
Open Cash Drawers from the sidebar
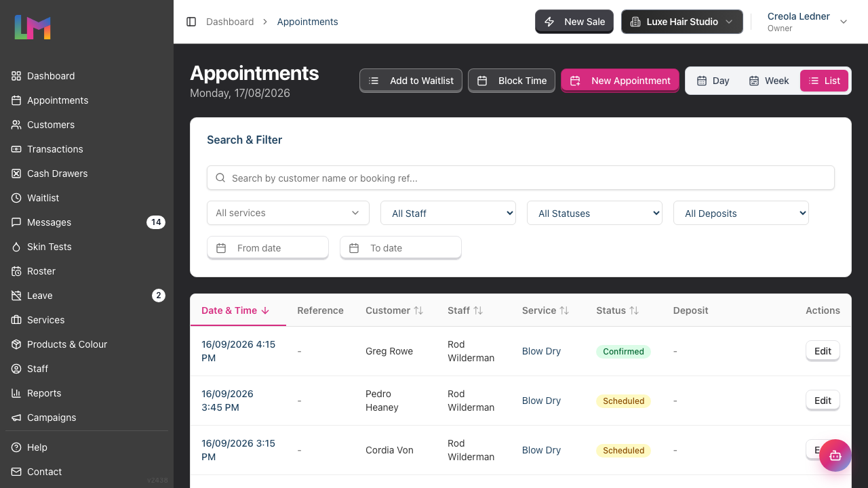click(x=87, y=174)
